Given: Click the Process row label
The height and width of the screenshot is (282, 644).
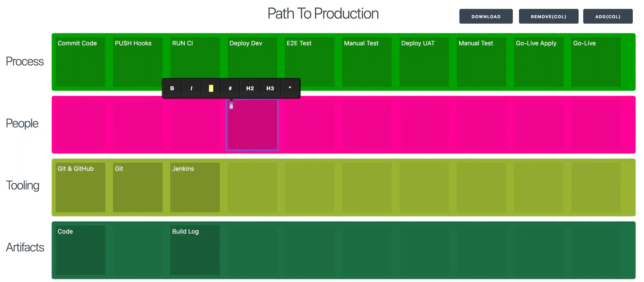Looking at the screenshot, I should coord(25,61).
